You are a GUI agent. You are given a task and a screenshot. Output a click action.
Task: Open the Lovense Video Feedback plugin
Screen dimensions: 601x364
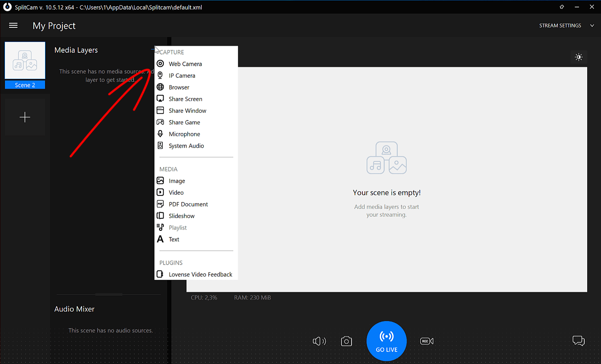click(x=160, y=274)
